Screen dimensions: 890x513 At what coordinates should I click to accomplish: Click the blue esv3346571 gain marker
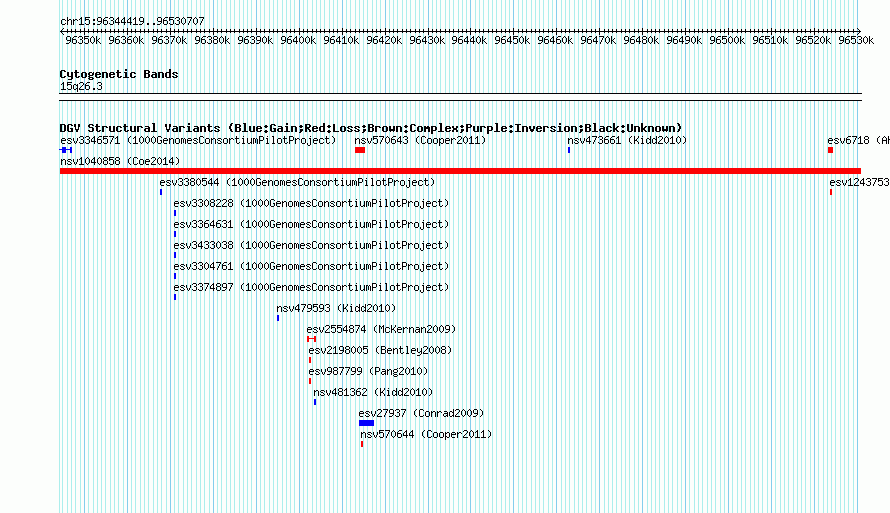66,150
